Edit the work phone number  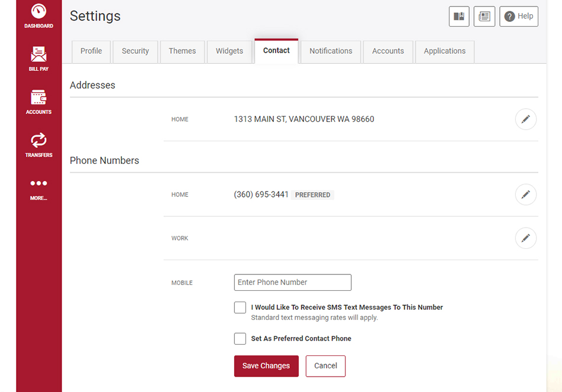coord(525,238)
